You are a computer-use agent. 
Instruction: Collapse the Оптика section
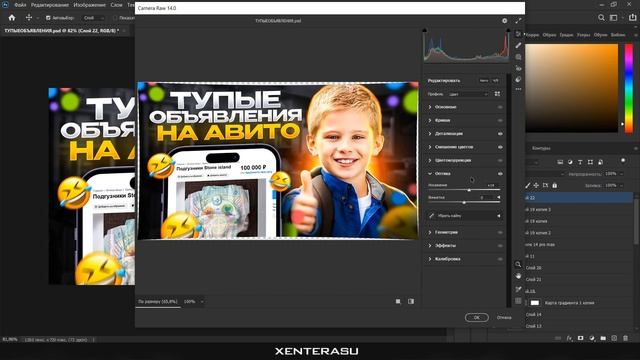[430, 173]
